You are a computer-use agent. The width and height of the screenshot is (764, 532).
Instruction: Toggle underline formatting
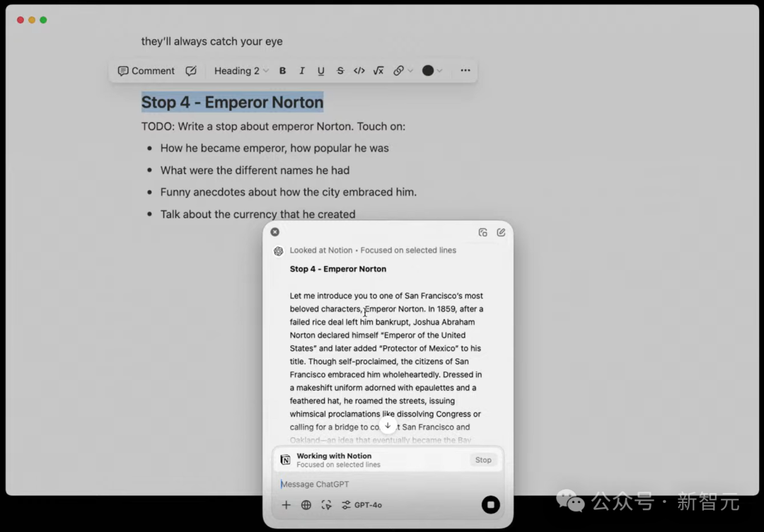coord(320,71)
